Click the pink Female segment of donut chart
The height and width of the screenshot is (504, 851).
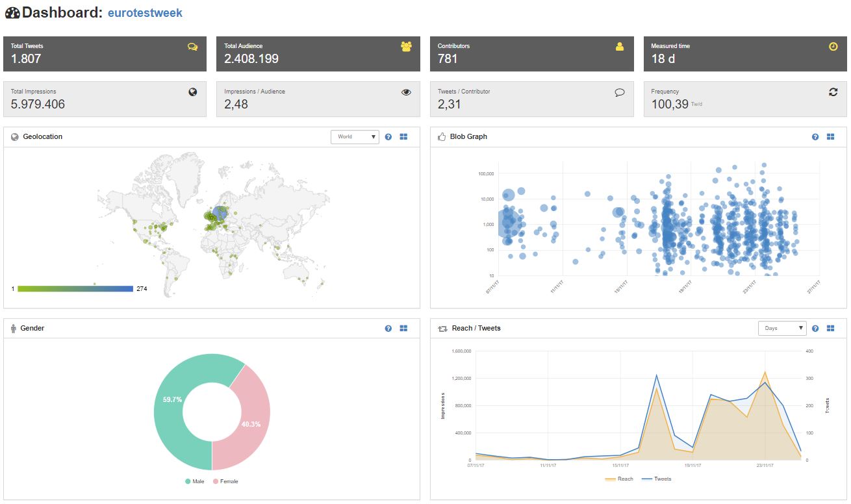coord(249,423)
